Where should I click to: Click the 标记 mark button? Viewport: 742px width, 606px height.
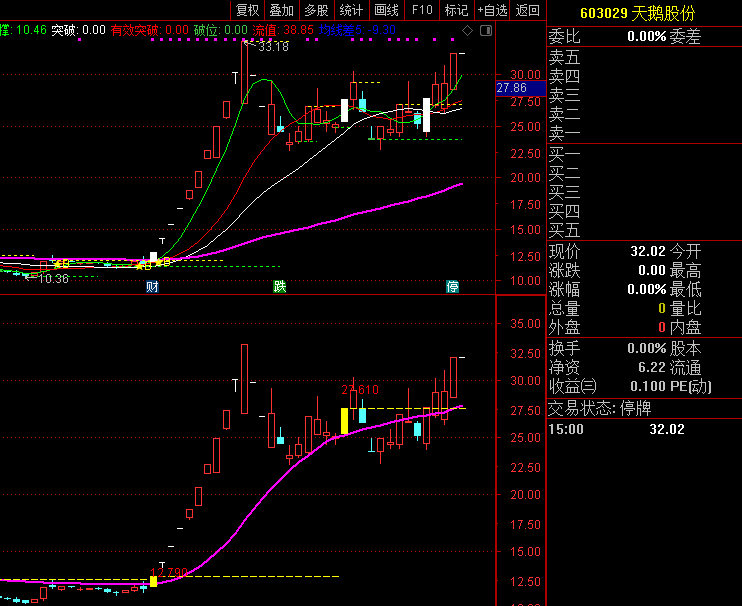(x=456, y=10)
